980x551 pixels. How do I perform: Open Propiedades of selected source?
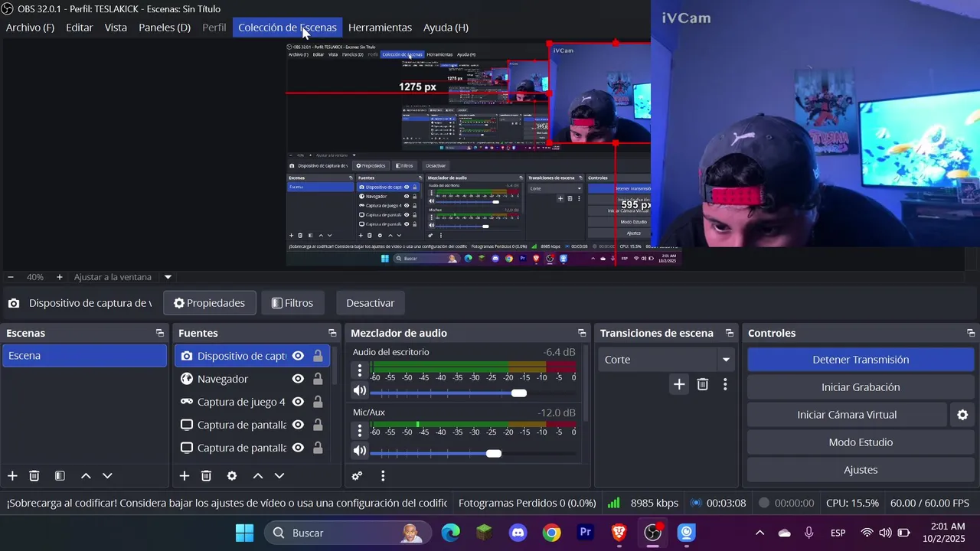(209, 303)
